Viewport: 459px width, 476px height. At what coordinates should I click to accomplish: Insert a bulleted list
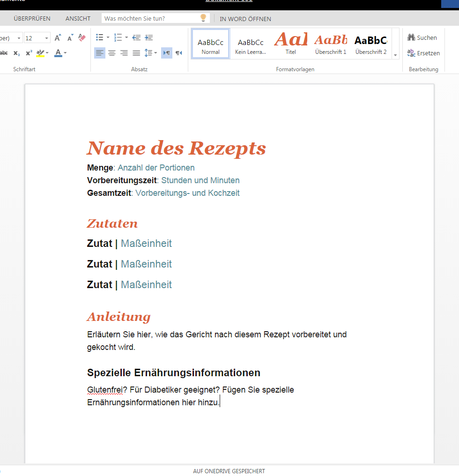point(100,37)
